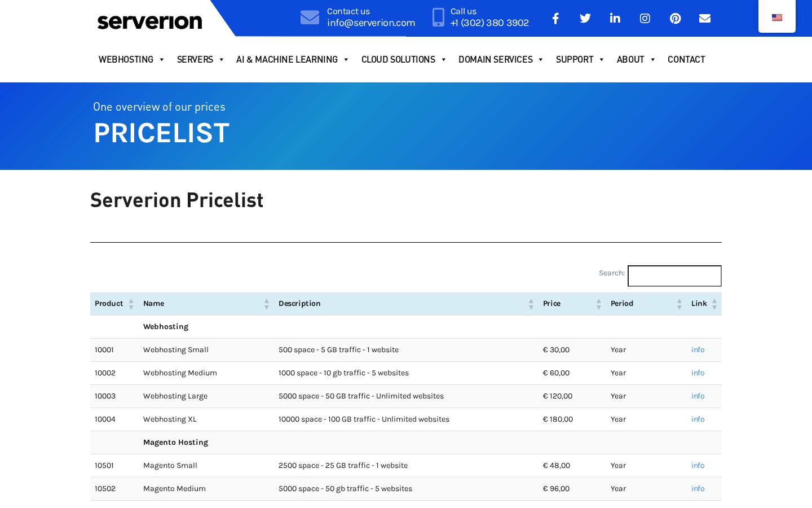812x508 pixels.
Task: Sort table by Product column arrows
Action: click(x=131, y=304)
